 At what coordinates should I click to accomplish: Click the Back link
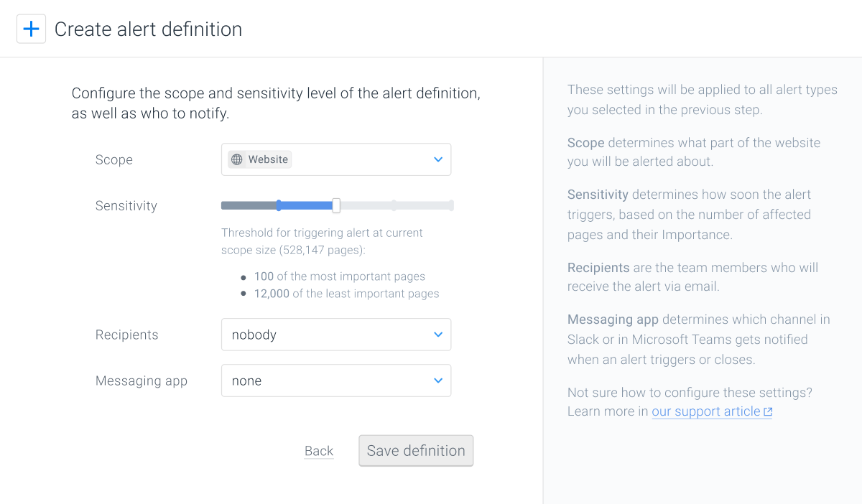[x=319, y=451]
